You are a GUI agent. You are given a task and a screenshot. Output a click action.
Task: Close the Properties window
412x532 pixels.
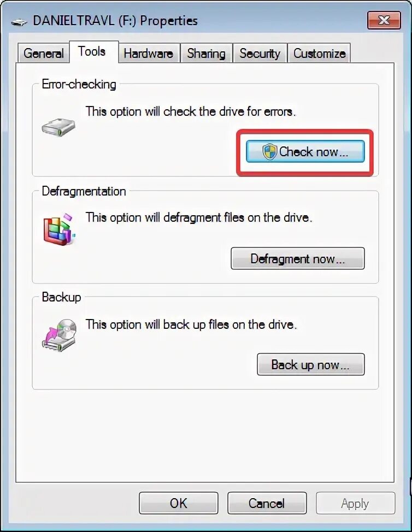tap(384, 20)
